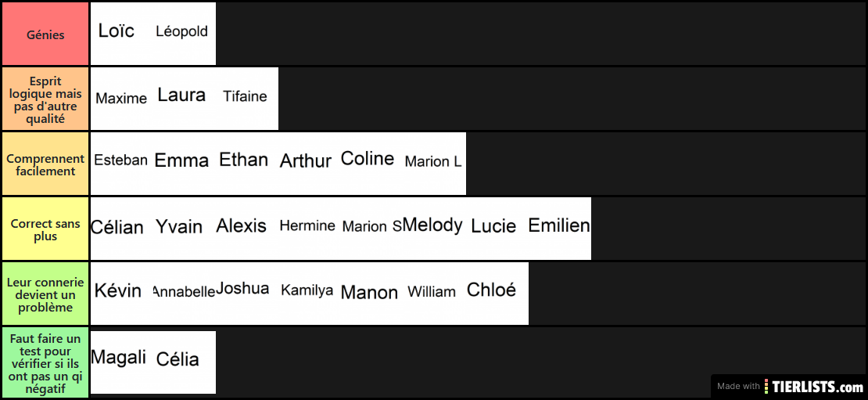Click the Marion L tile
Viewport: 868px width, 400px height.
tap(435, 164)
